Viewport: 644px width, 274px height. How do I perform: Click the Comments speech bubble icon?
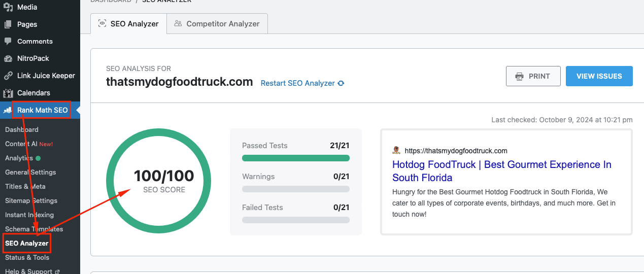click(8, 41)
